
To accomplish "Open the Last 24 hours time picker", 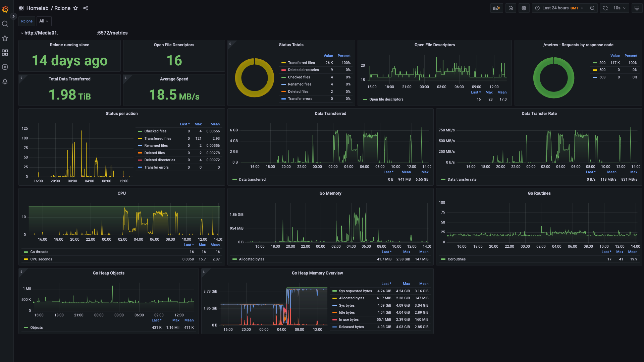I will tap(559, 8).
